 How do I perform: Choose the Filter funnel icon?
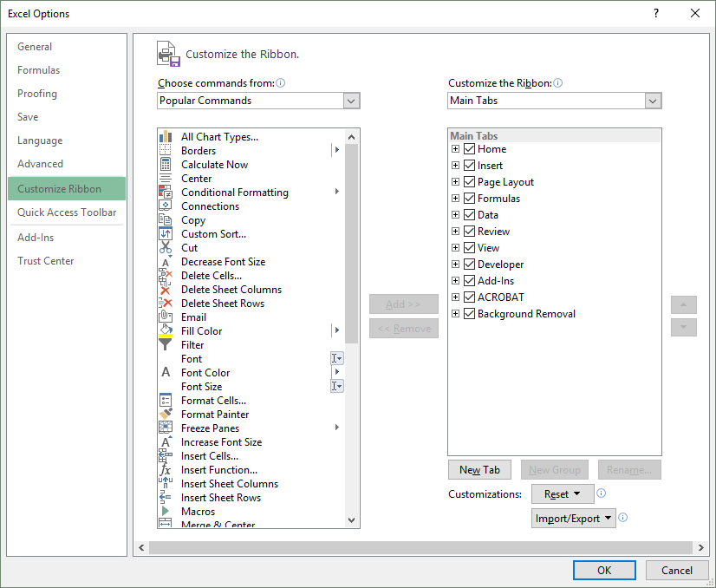point(166,345)
